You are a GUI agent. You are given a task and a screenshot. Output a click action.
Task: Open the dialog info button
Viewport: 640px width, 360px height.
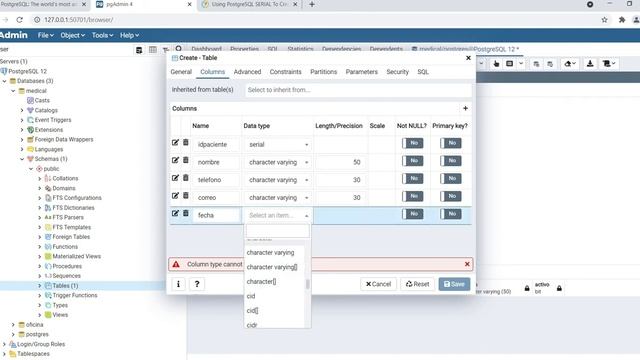click(x=178, y=284)
